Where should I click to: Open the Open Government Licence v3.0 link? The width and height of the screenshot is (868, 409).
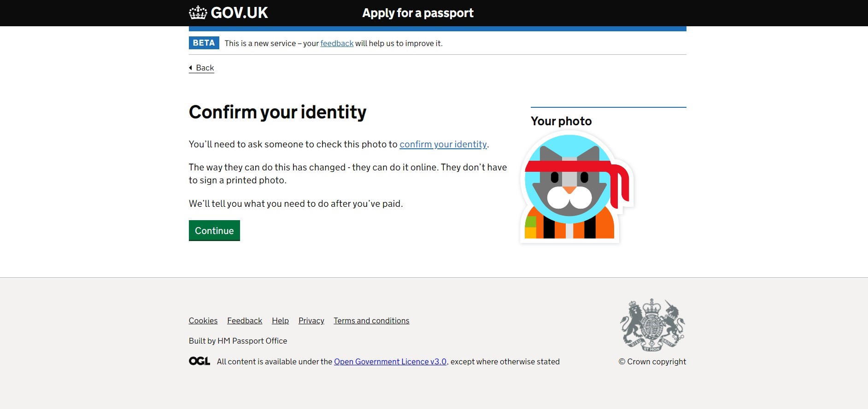[x=390, y=362]
